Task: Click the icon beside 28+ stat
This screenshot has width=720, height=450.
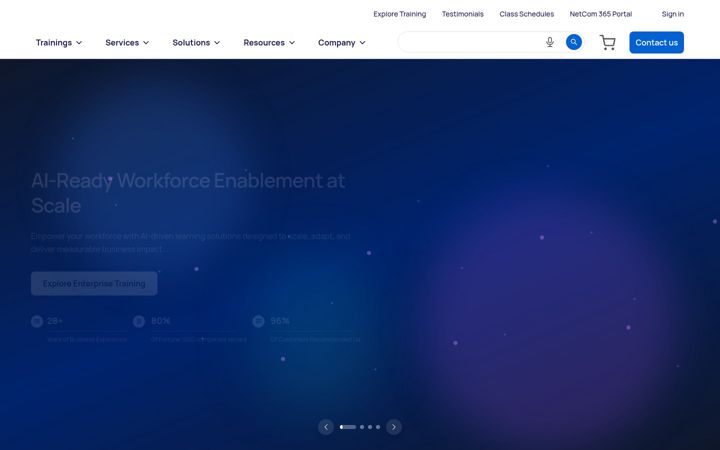Action: [x=37, y=321]
